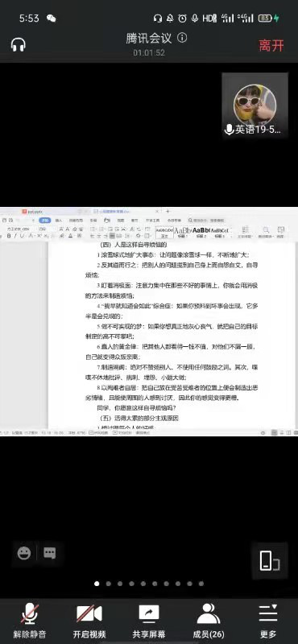This screenshot has height=644, width=298.
Task: Turn on camera with 开启视频
Action: 89,621
